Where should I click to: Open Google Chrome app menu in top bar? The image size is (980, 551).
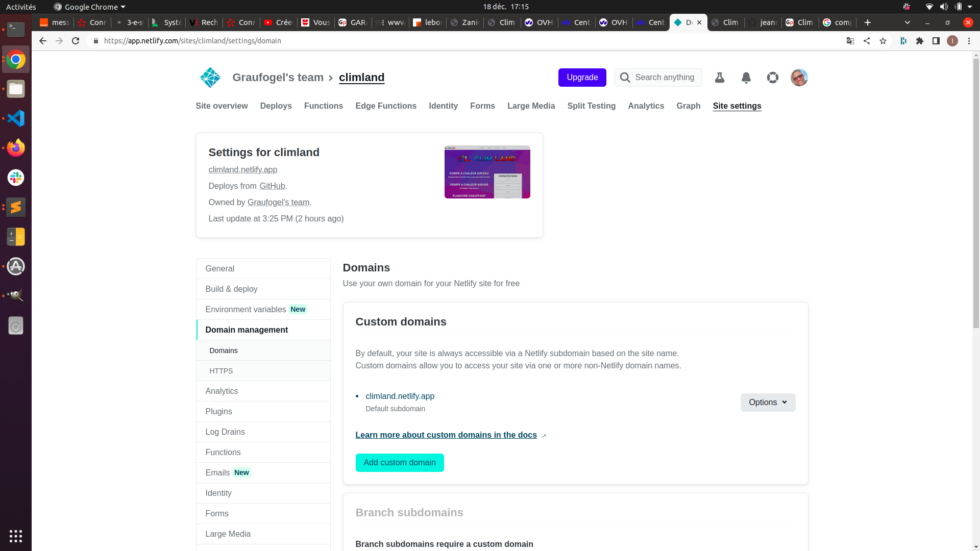click(x=90, y=7)
